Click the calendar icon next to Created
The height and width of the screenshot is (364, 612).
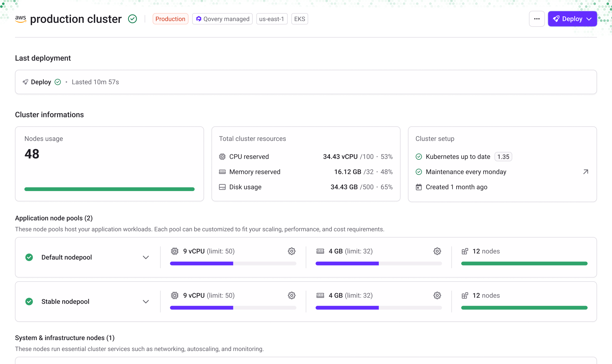coord(419,187)
